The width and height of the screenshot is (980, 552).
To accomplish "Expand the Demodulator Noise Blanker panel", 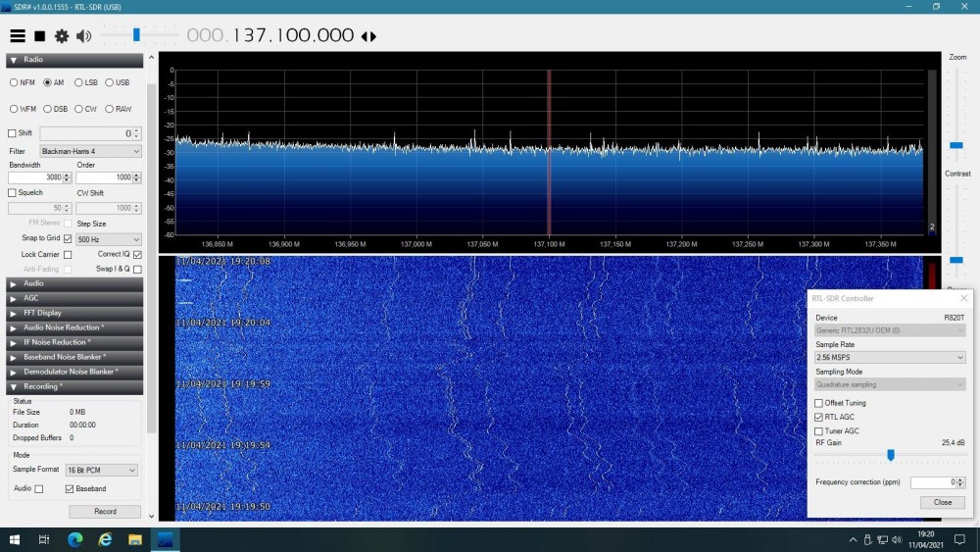I will [74, 372].
